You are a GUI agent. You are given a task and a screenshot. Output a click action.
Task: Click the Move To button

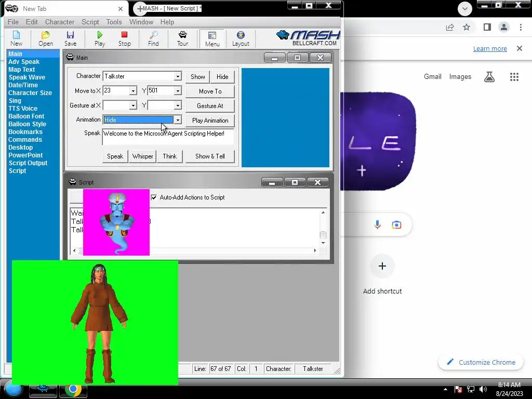point(210,91)
